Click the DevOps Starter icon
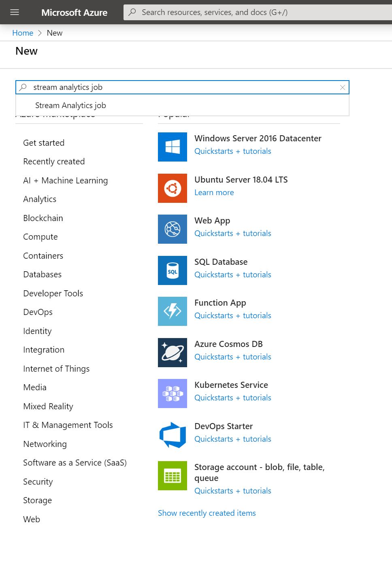The image size is (392, 568). coord(172,435)
